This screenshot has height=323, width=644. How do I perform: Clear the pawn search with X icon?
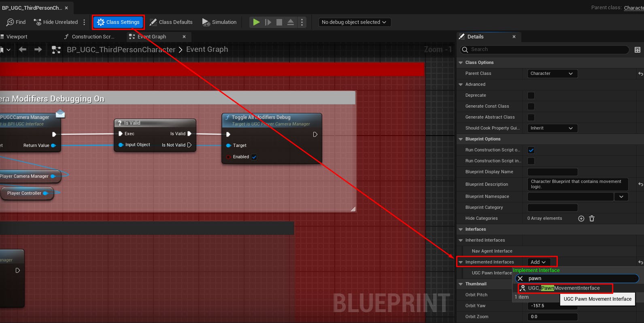pyautogui.click(x=521, y=278)
